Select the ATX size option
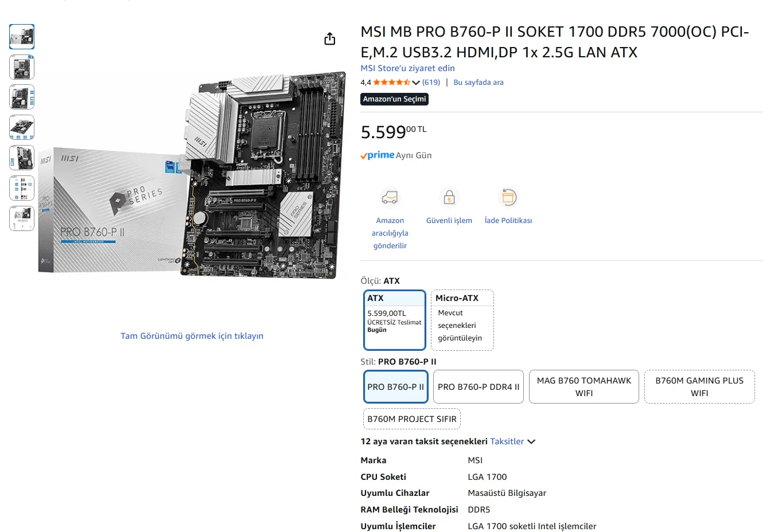Image resolution: width=774 pixels, height=532 pixels. pos(395,320)
